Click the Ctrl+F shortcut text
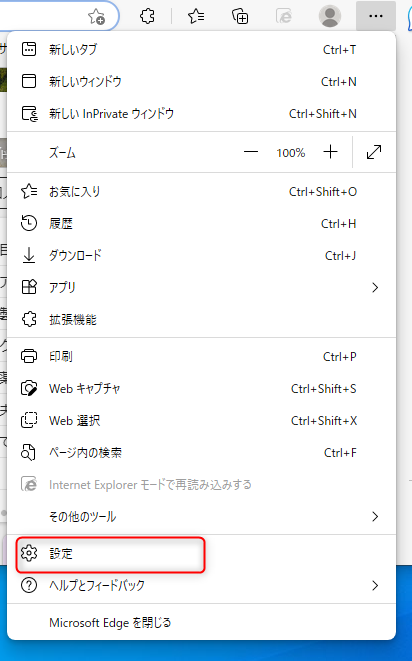The image size is (412, 661). tap(340, 453)
